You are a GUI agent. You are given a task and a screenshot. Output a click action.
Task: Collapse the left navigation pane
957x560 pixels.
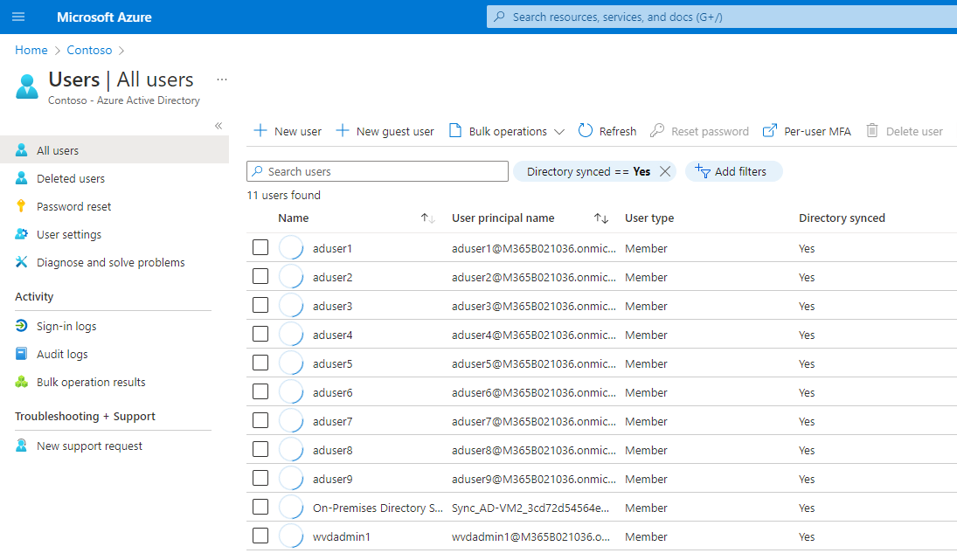pyautogui.click(x=218, y=126)
